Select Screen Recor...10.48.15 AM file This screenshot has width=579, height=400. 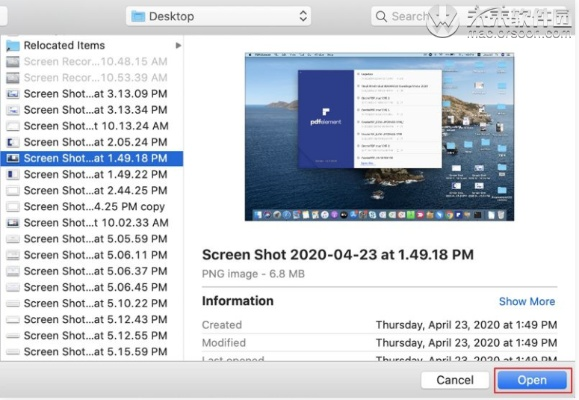pos(92,61)
